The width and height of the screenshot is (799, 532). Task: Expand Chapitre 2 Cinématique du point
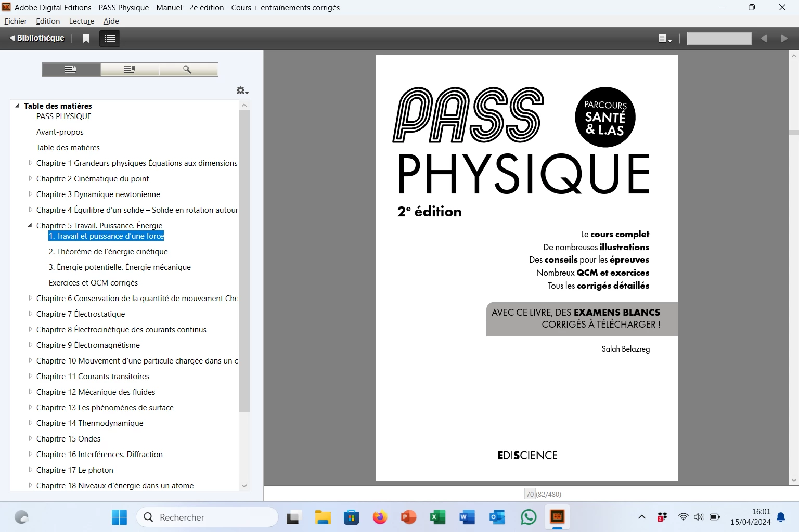(x=30, y=178)
